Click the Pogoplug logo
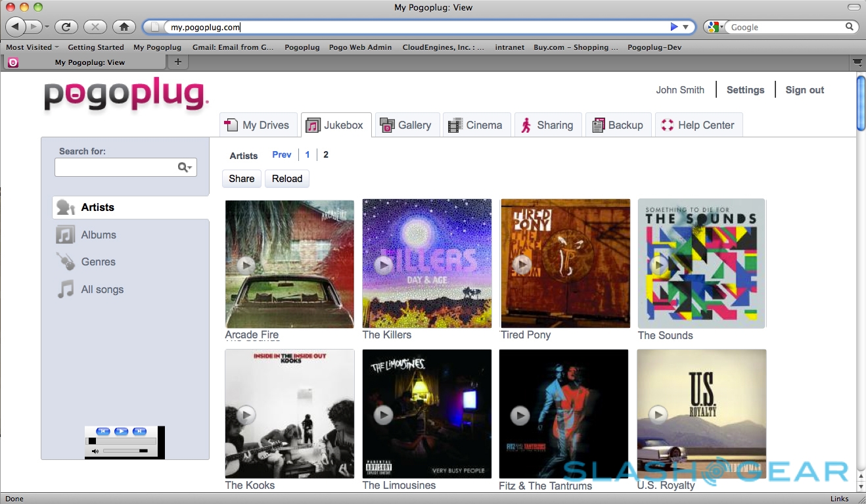Image resolution: width=866 pixels, height=504 pixels. pos(126,97)
